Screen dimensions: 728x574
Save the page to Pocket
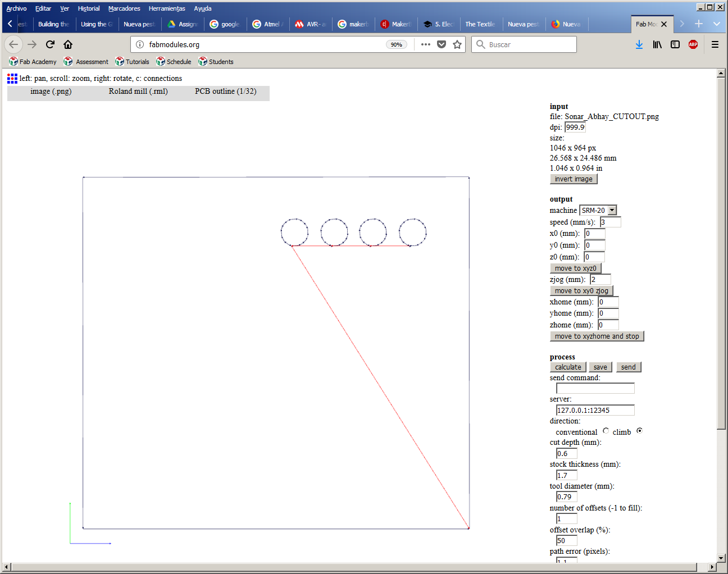click(x=442, y=44)
